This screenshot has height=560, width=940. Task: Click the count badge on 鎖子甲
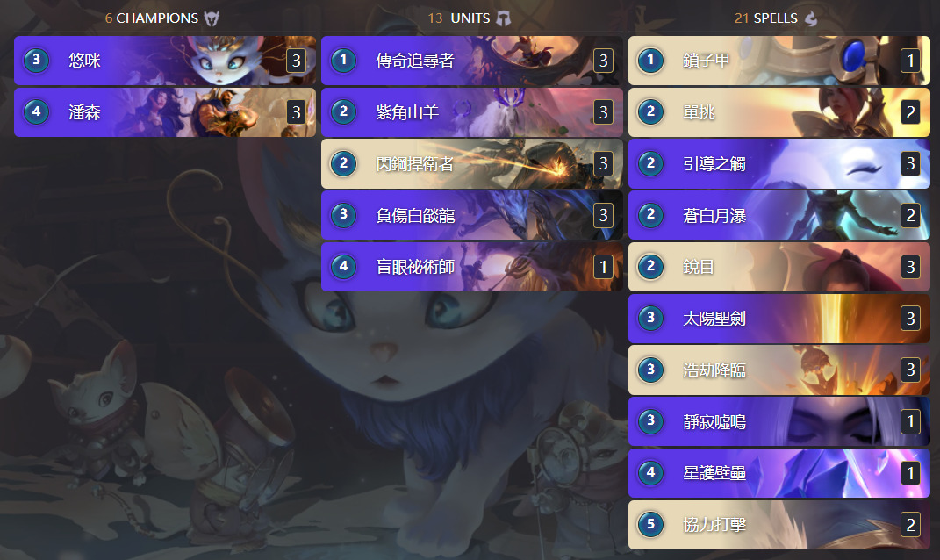[x=910, y=61]
